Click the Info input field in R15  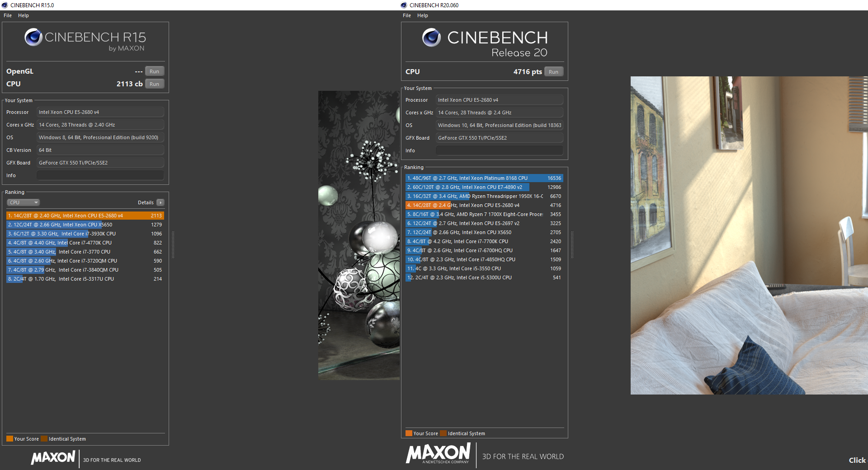(x=100, y=175)
